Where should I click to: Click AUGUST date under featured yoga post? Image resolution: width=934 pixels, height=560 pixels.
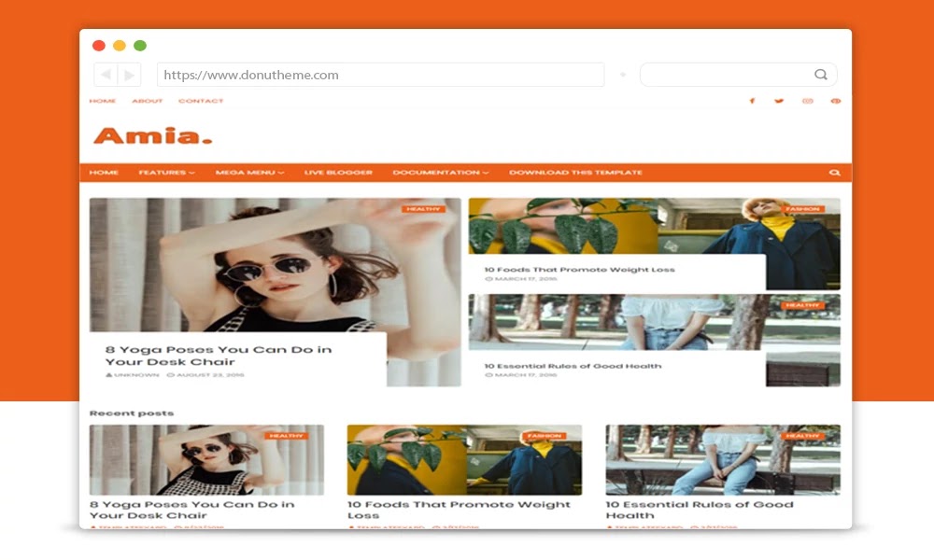(x=205, y=375)
